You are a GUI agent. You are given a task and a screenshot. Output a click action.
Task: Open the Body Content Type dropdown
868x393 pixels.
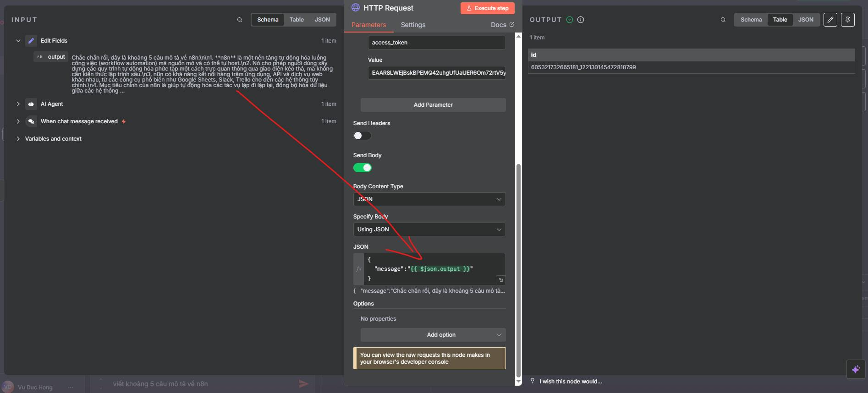tap(429, 199)
